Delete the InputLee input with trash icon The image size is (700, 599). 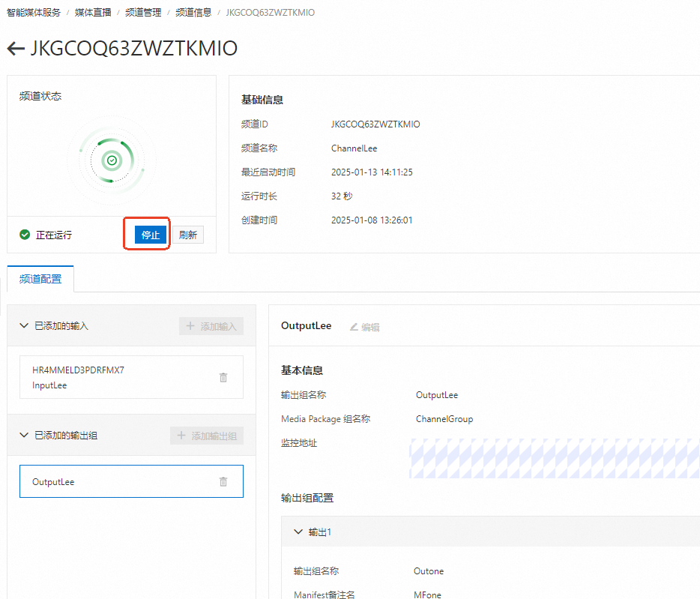coord(223,377)
